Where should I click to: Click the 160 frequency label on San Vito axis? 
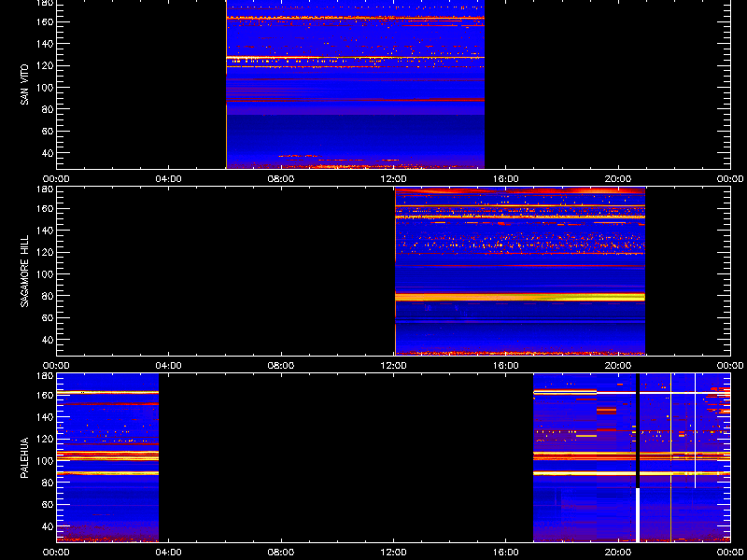pos(46,21)
